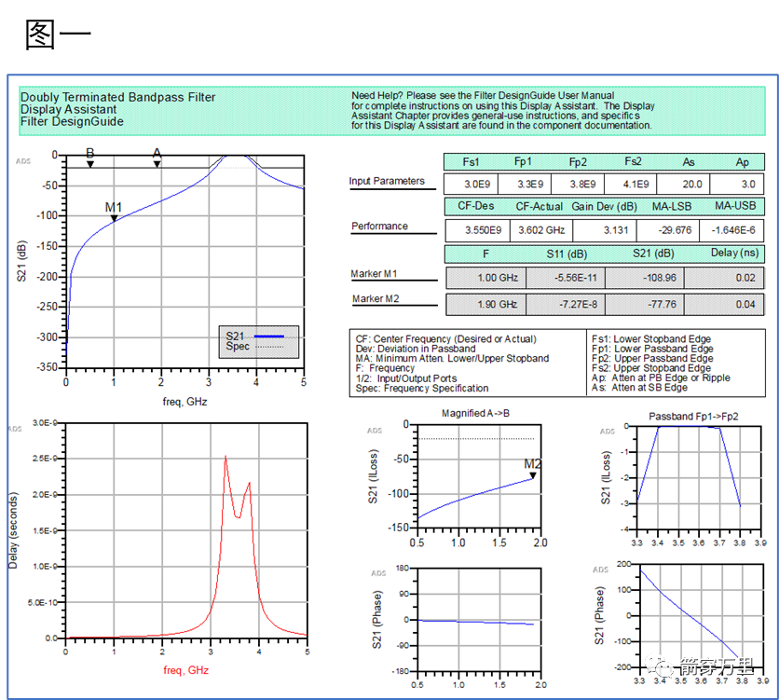Click the Delay (seconds) axis label
The image size is (779, 700).
click(13, 530)
